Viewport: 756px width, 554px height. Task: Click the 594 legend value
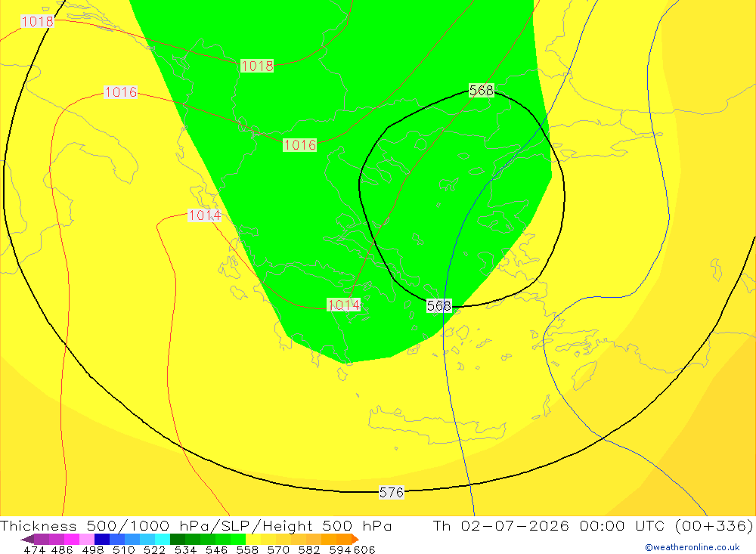(340, 549)
